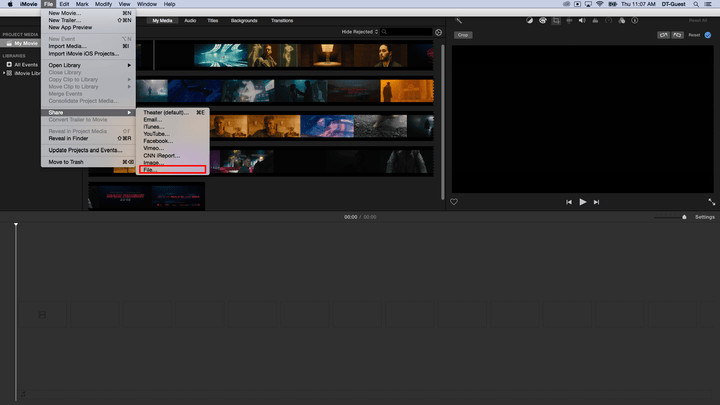
Task: Skip to next clip button
Action: (597, 202)
